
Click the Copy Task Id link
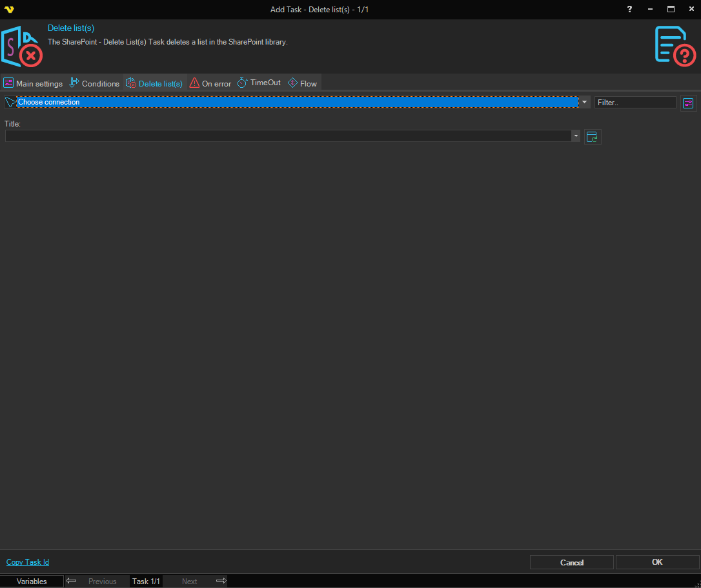tap(28, 562)
